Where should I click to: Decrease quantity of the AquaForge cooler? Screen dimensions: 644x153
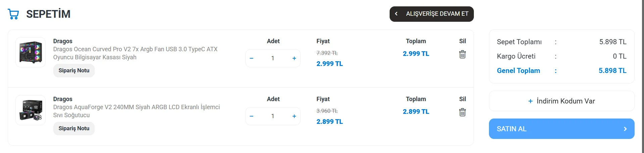[251, 116]
